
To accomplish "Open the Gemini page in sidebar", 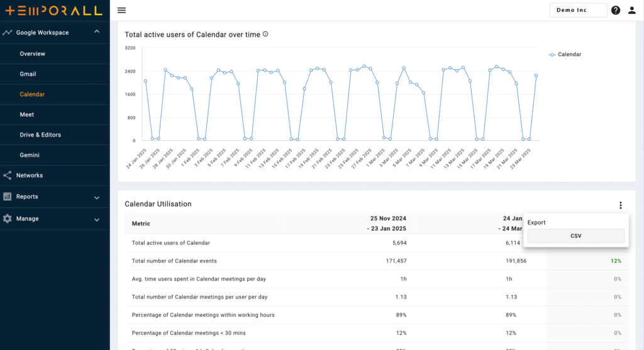I will coord(30,155).
